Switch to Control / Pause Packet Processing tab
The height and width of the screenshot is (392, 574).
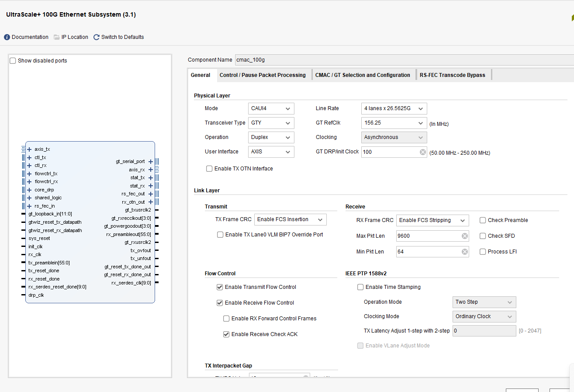point(263,75)
